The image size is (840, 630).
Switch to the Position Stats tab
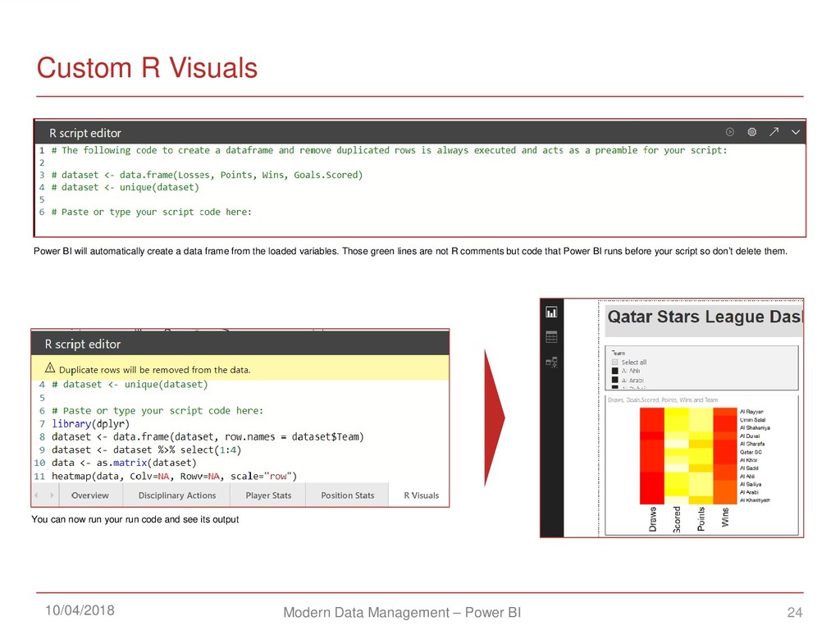pos(347,495)
